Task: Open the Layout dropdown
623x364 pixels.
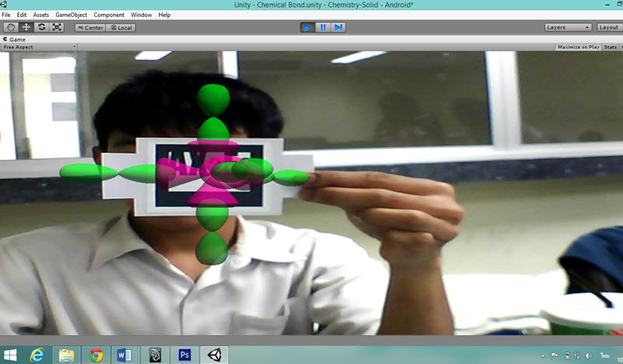Action: tap(609, 27)
